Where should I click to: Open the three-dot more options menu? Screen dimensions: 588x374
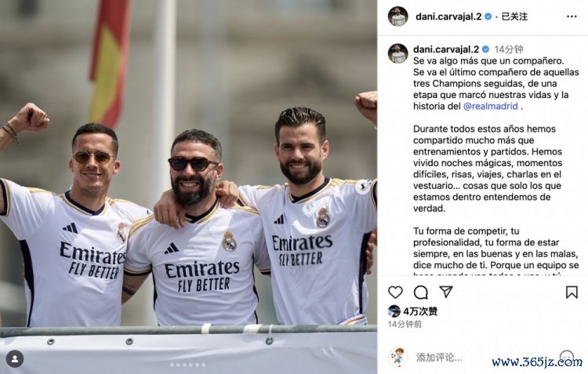[572, 16]
